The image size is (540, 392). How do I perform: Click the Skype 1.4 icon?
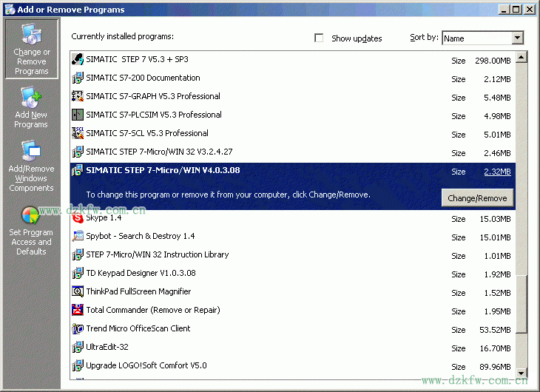pyautogui.click(x=78, y=218)
